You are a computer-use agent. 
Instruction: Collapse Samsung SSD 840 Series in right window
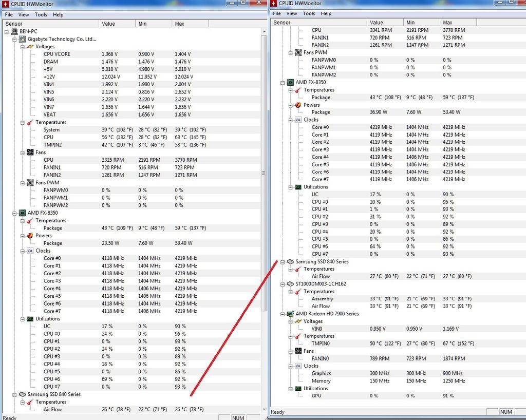point(283,262)
